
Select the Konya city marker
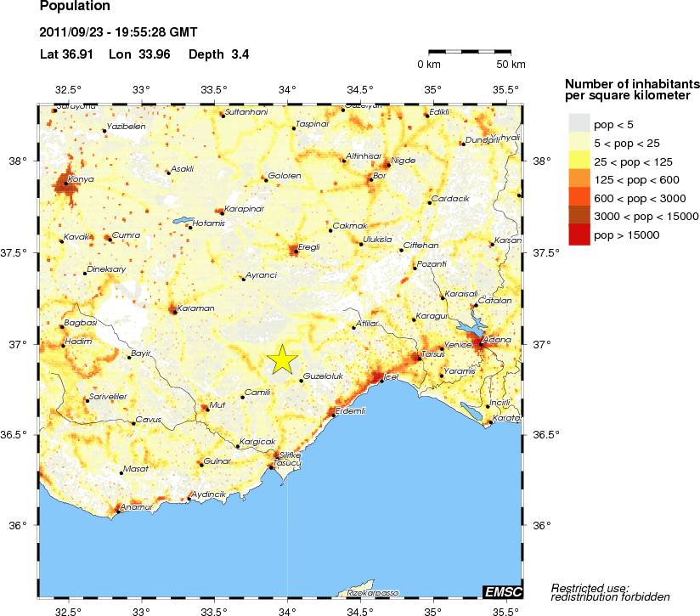[x=65, y=184]
